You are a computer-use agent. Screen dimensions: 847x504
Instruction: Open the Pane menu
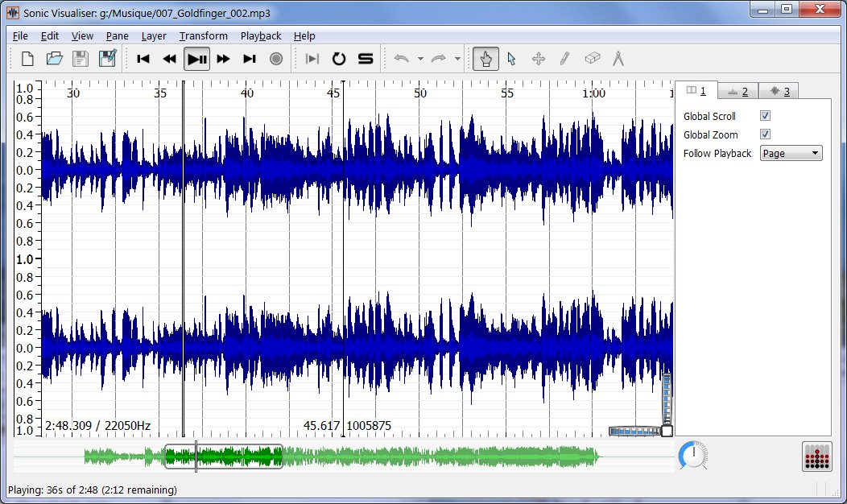tap(118, 35)
